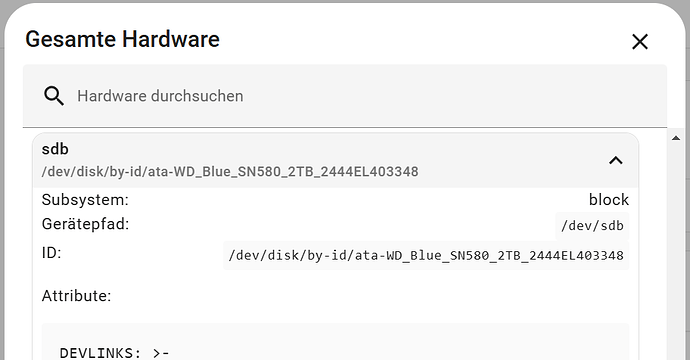Click the block subsystem value

click(609, 200)
